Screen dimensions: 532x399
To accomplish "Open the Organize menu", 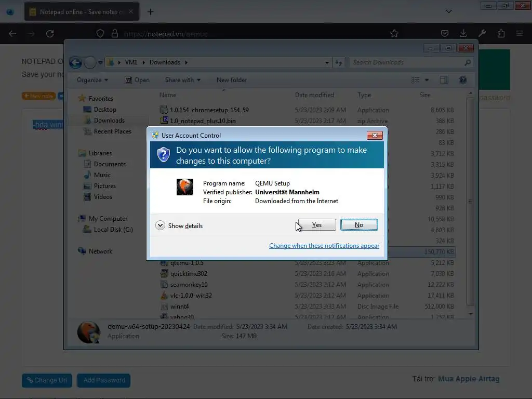I will coord(92,80).
